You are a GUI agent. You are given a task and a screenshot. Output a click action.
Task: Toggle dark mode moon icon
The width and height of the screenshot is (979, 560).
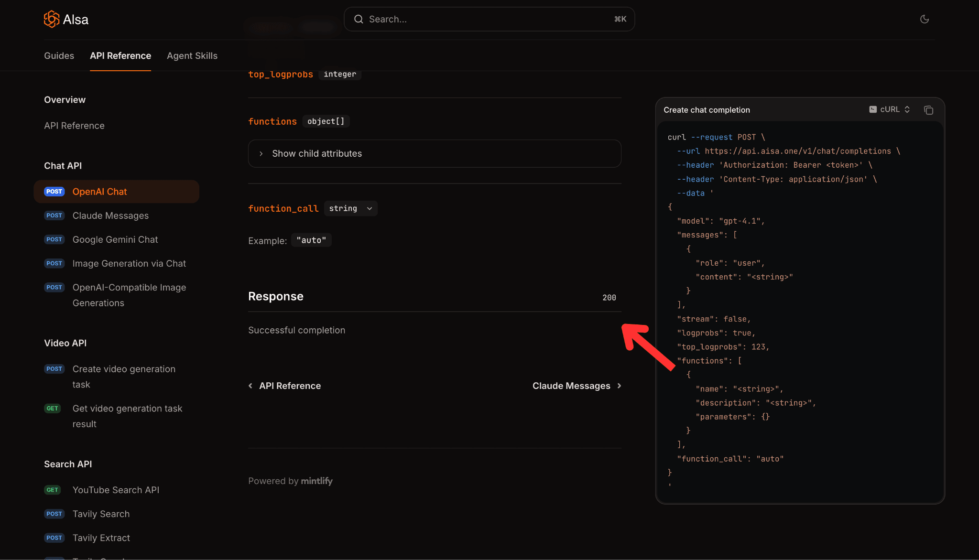[925, 19]
